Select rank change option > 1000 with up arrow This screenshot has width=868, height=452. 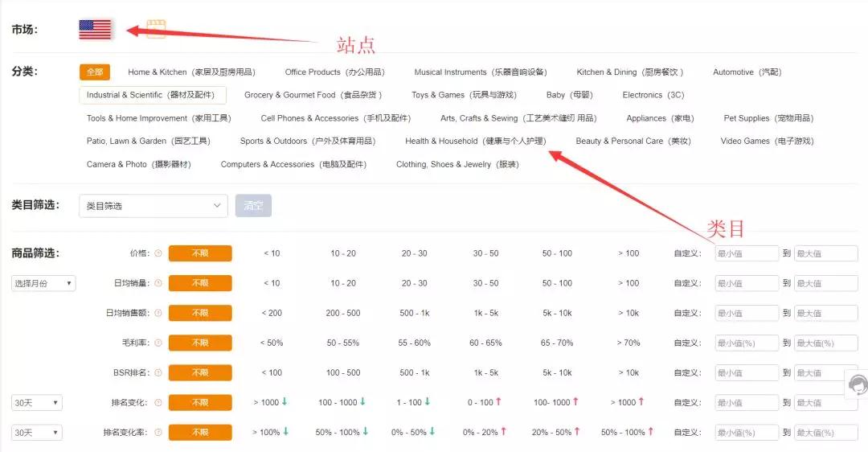[x=628, y=402]
